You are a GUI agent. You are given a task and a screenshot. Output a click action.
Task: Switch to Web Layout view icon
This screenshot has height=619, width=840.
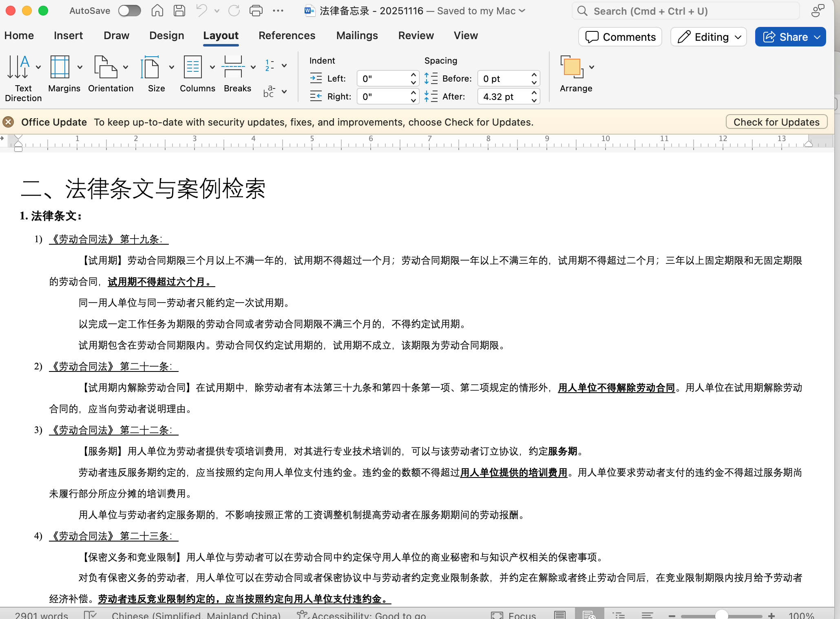(589, 614)
